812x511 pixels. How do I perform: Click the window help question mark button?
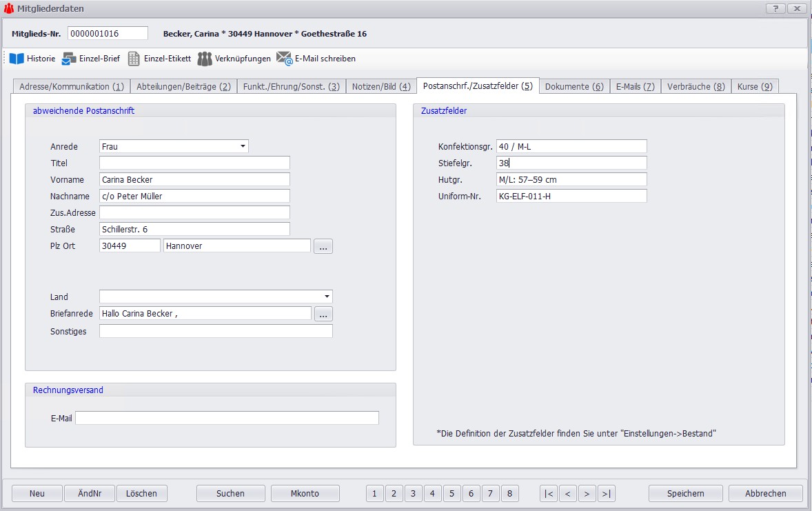click(775, 8)
